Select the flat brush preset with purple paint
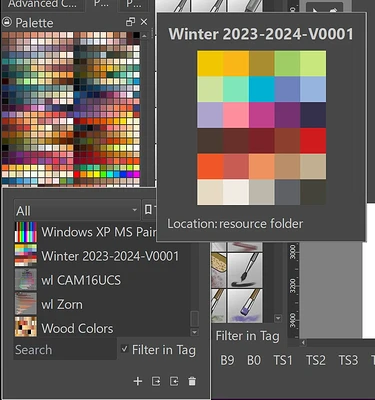The height and width of the screenshot is (400, 375). pos(245,306)
